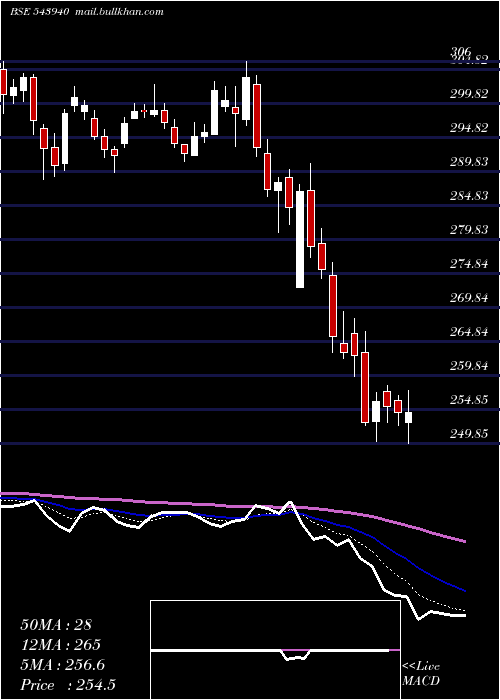Click the Price : 254.5 readout
The width and height of the screenshot is (500, 700).
68,685
